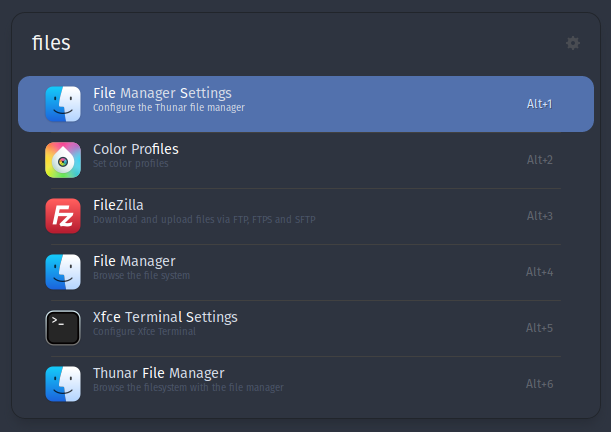Click the Alt+3 shortcut hint
611x432 pixels.
tap(540, 216)
